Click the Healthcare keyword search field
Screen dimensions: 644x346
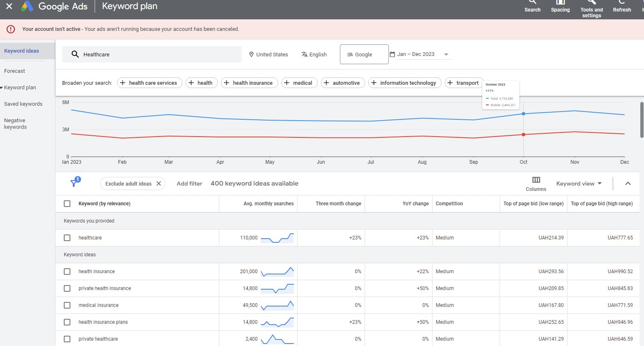tap(152, 54)
